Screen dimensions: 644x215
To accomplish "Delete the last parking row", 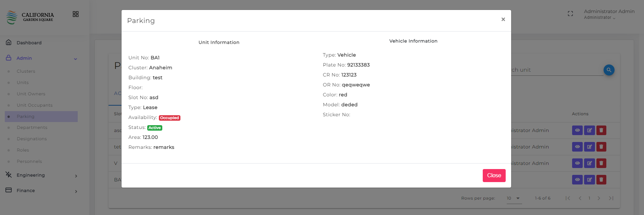I will pos(601,180).
